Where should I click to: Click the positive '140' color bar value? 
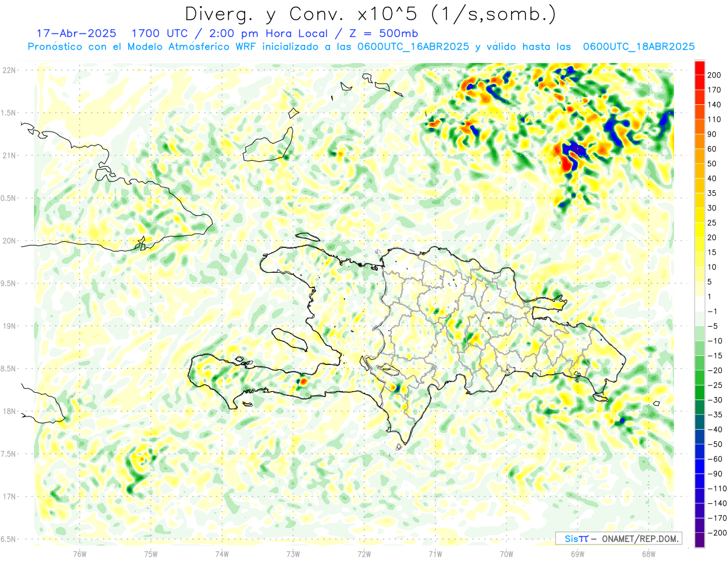pyautogui.click(x=715, y=105)
